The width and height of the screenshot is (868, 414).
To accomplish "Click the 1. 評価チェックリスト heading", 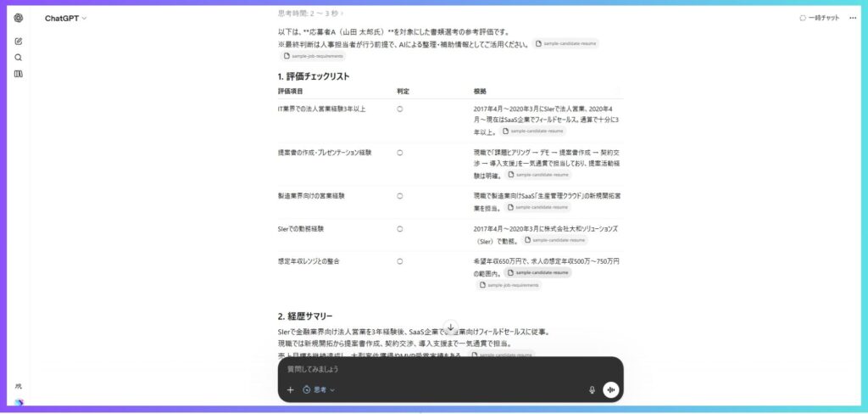I will click(x=314, y=76).
